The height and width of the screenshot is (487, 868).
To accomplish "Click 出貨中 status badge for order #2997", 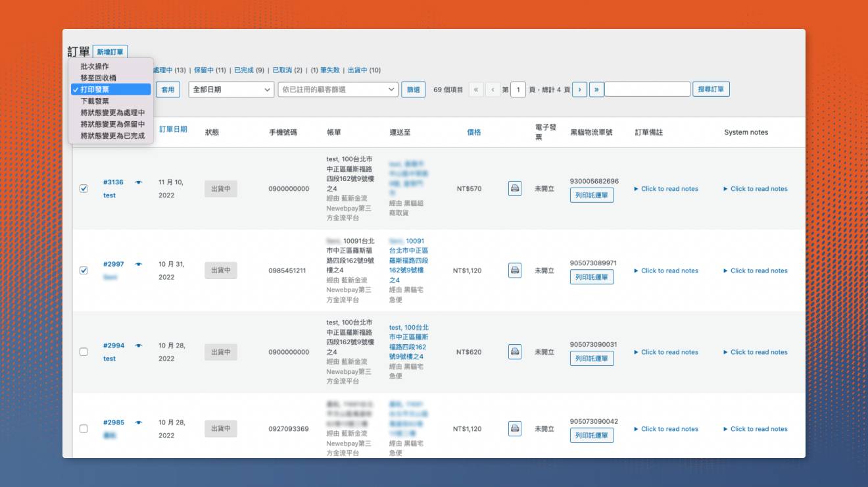I will coord(221,270).
